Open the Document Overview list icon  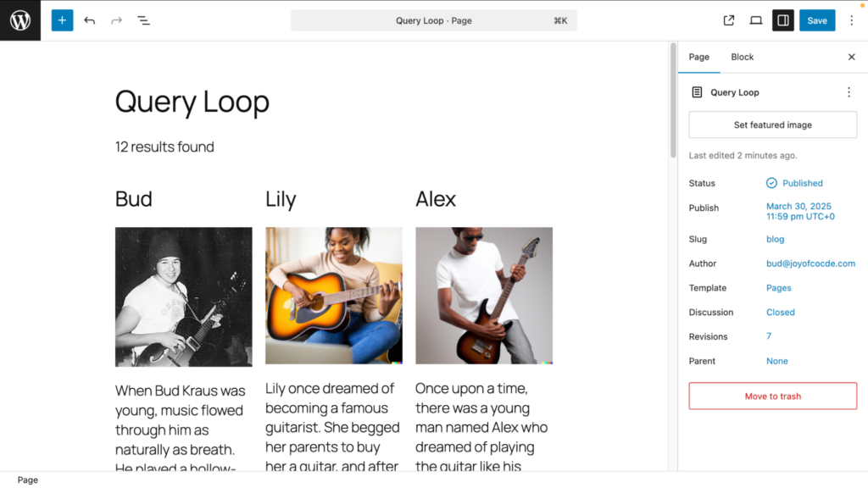(144, 20)
